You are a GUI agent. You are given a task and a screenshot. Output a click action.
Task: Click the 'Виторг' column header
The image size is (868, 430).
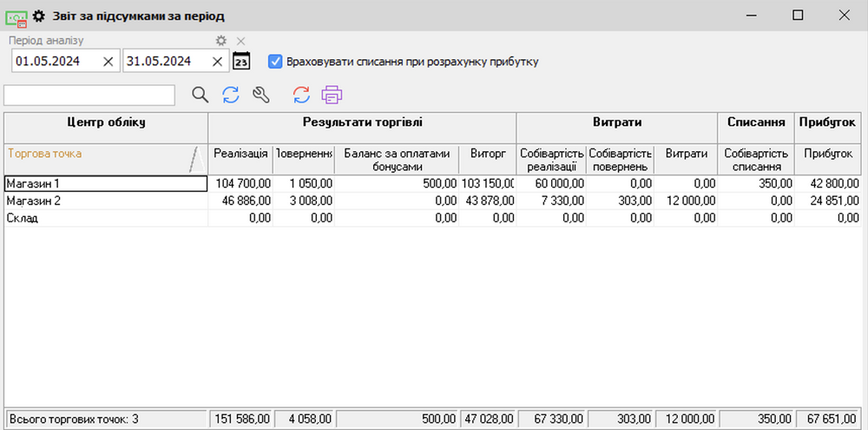(x=487, y=154)
